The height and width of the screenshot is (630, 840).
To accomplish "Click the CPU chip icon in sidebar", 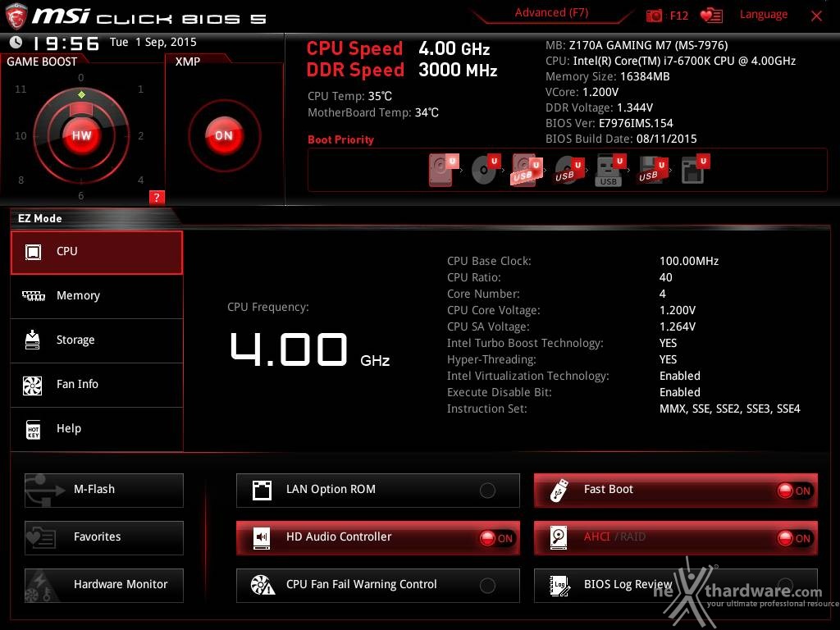I will click(x=33, y=252).
